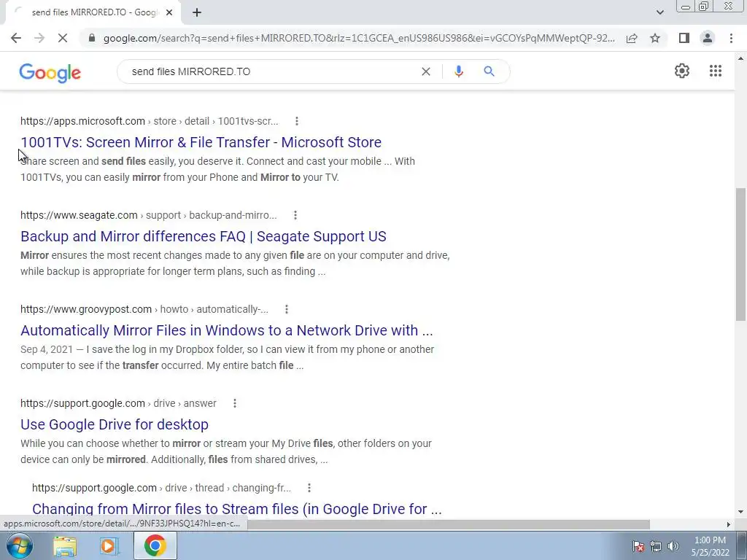747x560 pixels.
Task: Open more options for the Seagate result
Action: tap(295, 215)
